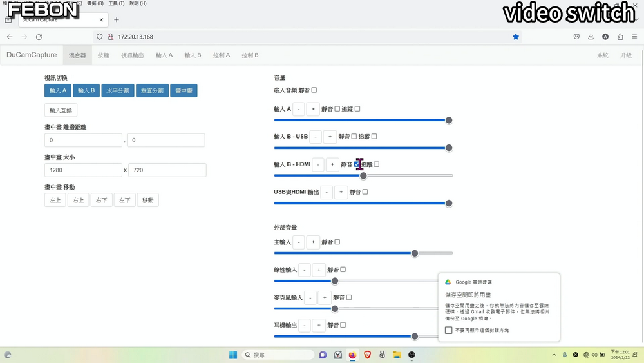Mute USB與HDMI 輸出 checkbox
The width and height of the screenshot is (644, 363).
(x=365, y=191)
